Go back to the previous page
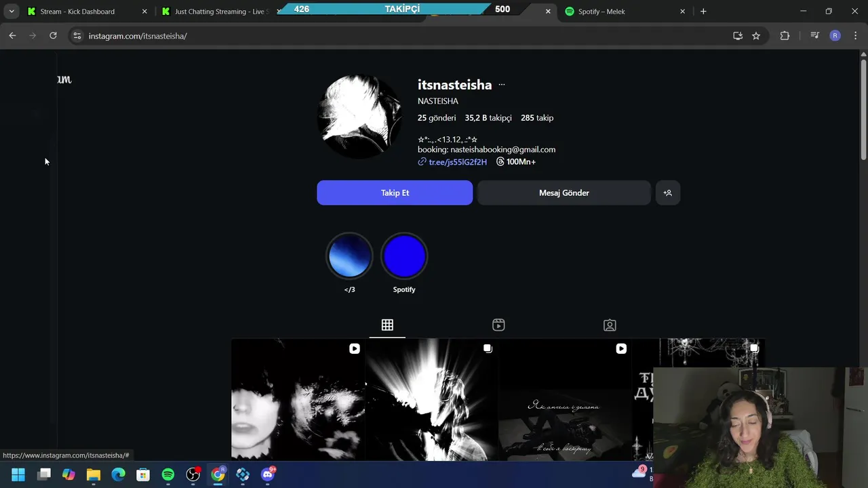Screen dimensions: 868x488 coord(12,36)
